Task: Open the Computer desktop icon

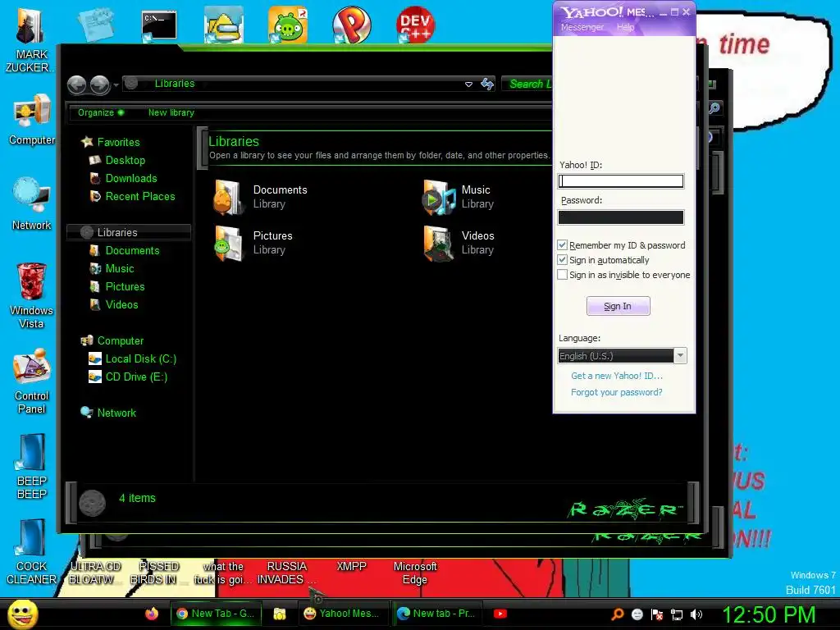Action: 32,120
